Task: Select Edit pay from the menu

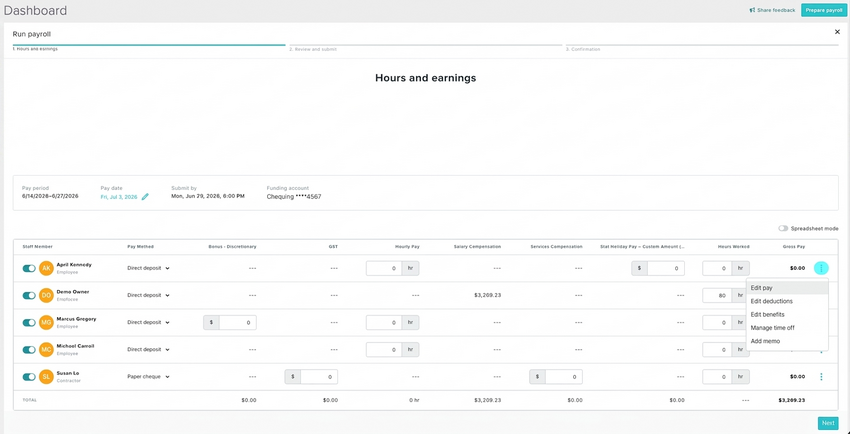Action: (787, 288)
